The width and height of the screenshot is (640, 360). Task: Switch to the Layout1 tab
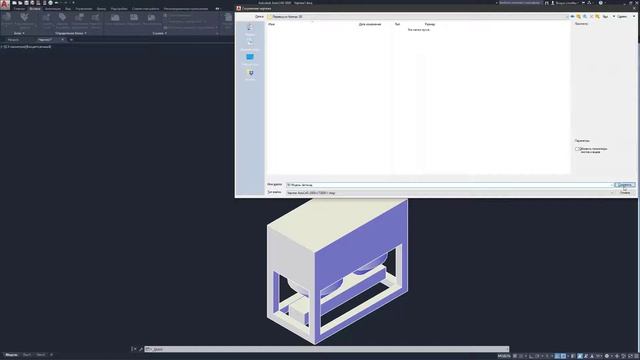pos(27,355)
